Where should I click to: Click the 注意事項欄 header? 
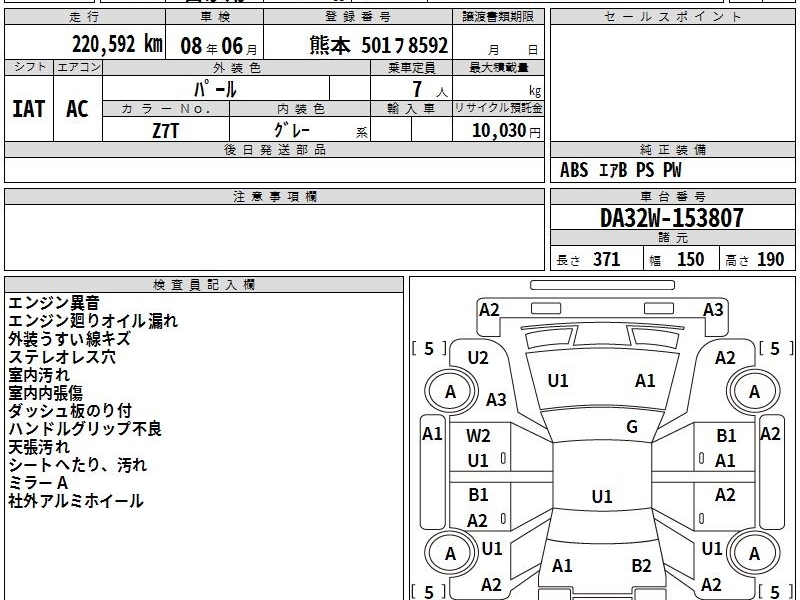274,196
